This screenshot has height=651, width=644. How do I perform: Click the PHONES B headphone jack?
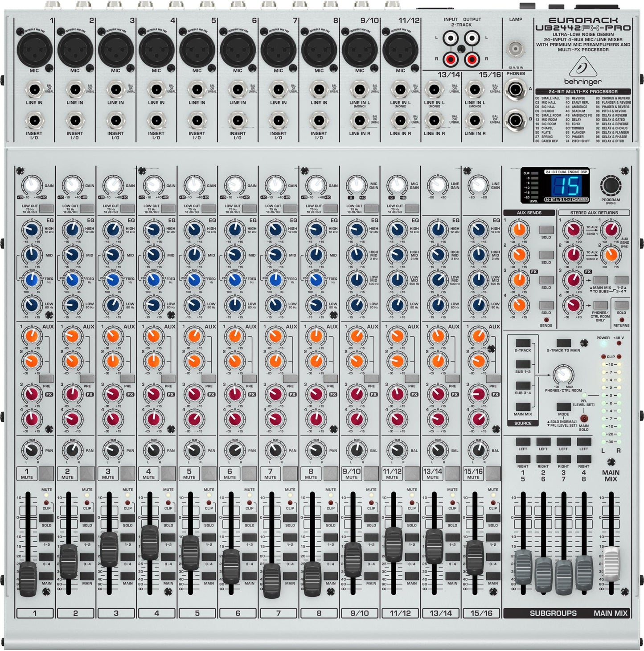516,120
